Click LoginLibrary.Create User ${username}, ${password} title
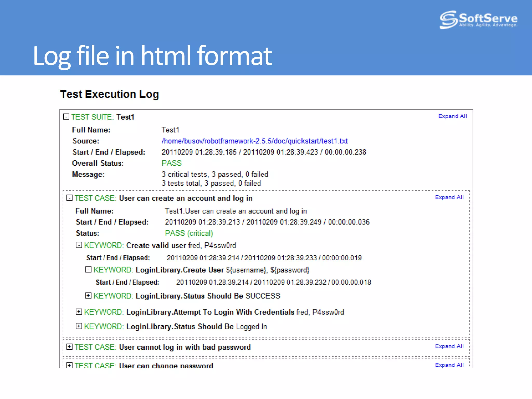 pos(201,270)
